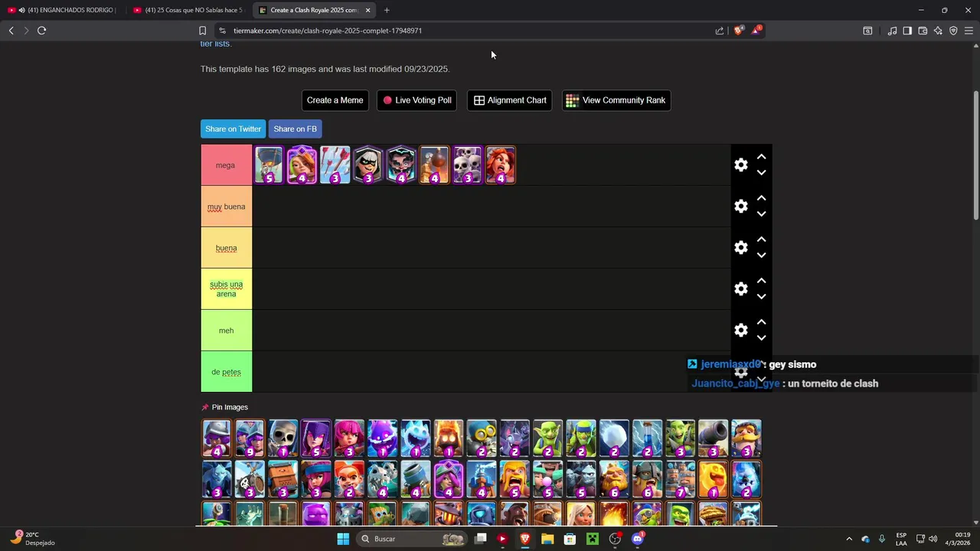Open Brave browser icon in taskbar
Image resolution: width=980 pixels, height=551 pixels.
pos(525,539)
